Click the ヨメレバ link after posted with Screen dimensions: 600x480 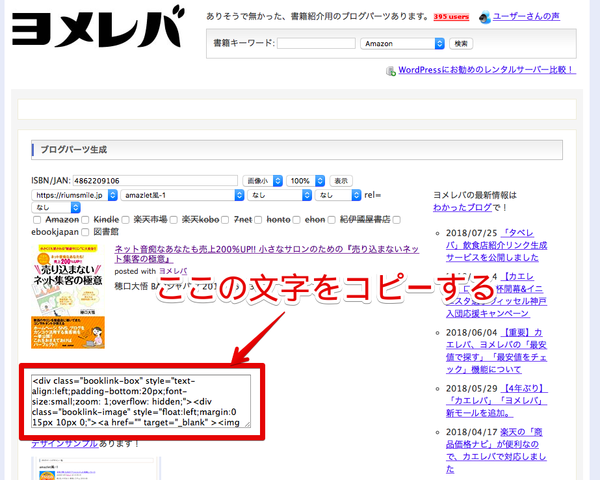(173, 271)
